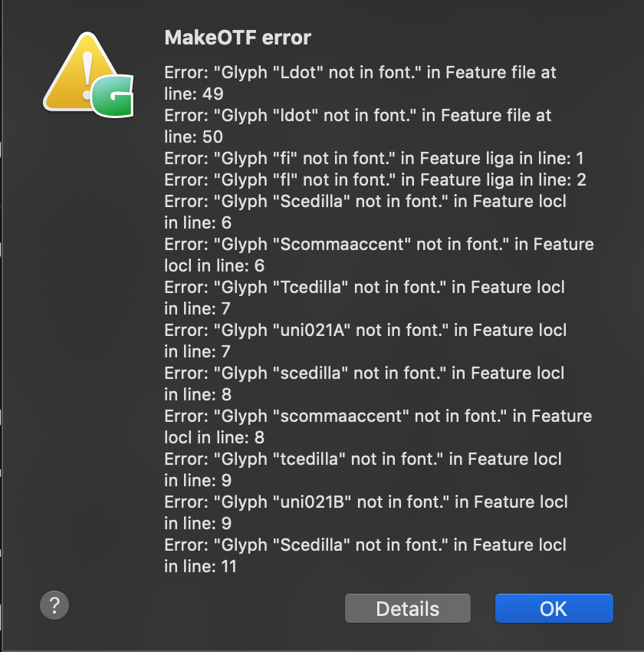The height and width of the screenshot is (652, 644).
Task: Click the capital "Tcedilla" error at line 7
Action: click(x=364, y=298)
